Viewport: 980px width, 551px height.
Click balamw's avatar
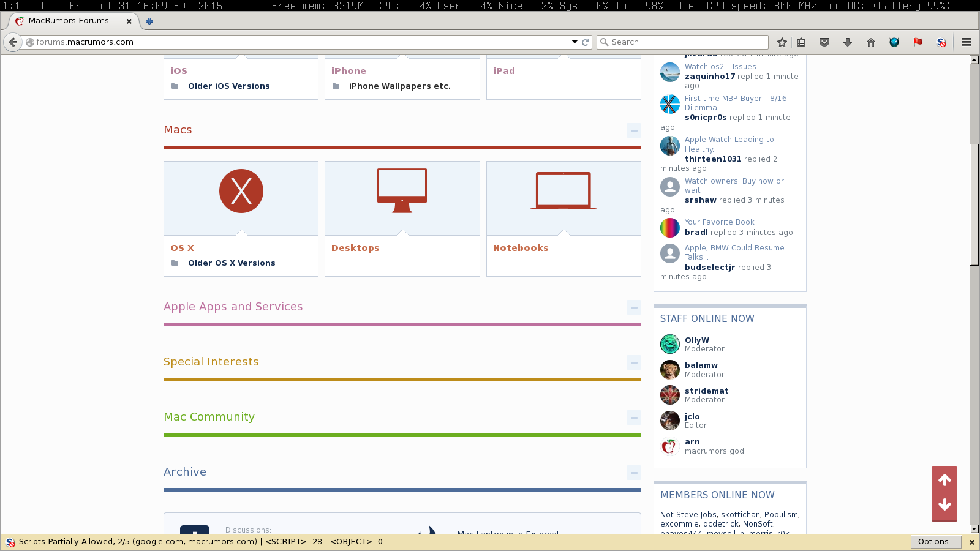pos(670,370)
